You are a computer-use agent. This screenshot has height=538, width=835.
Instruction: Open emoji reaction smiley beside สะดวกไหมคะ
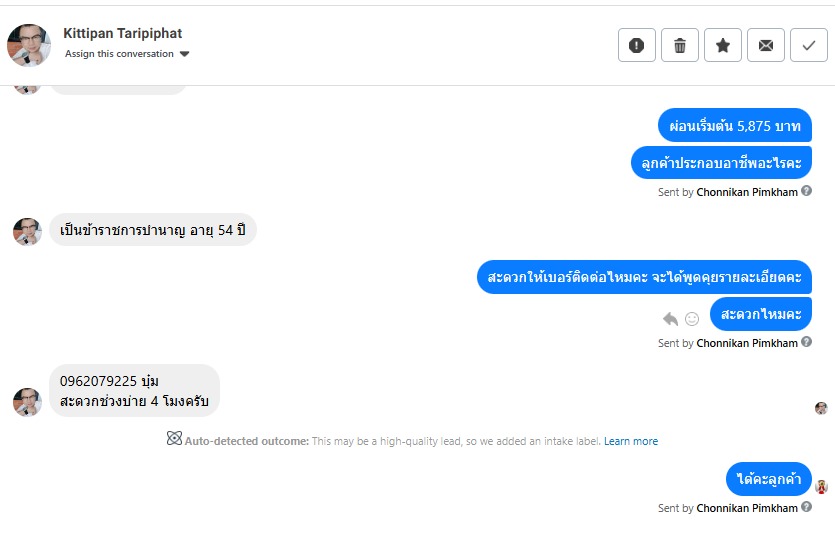pos(691,319)
